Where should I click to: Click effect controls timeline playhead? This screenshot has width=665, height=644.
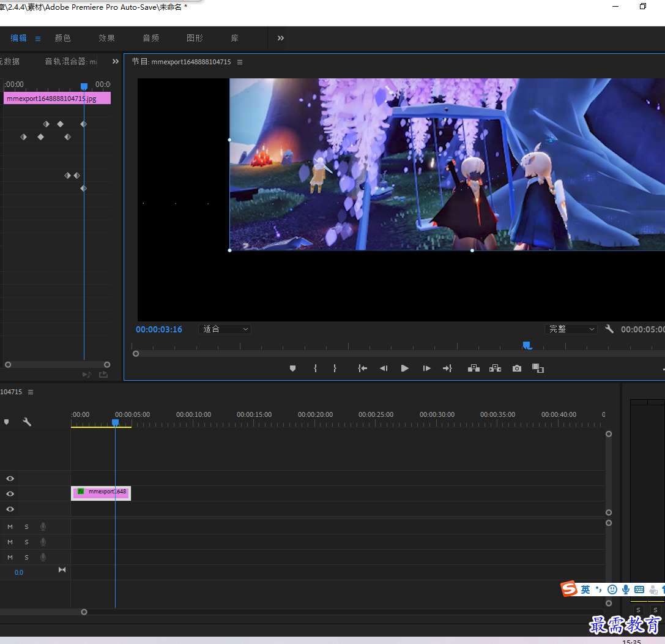tap(84, 86)
